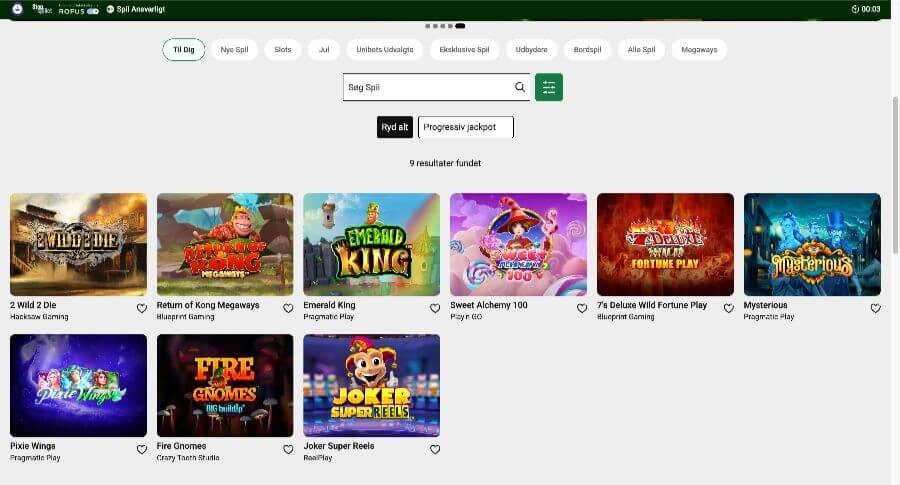Launch Sweet Alchemy 100 thumbnail

coord(518,245)
